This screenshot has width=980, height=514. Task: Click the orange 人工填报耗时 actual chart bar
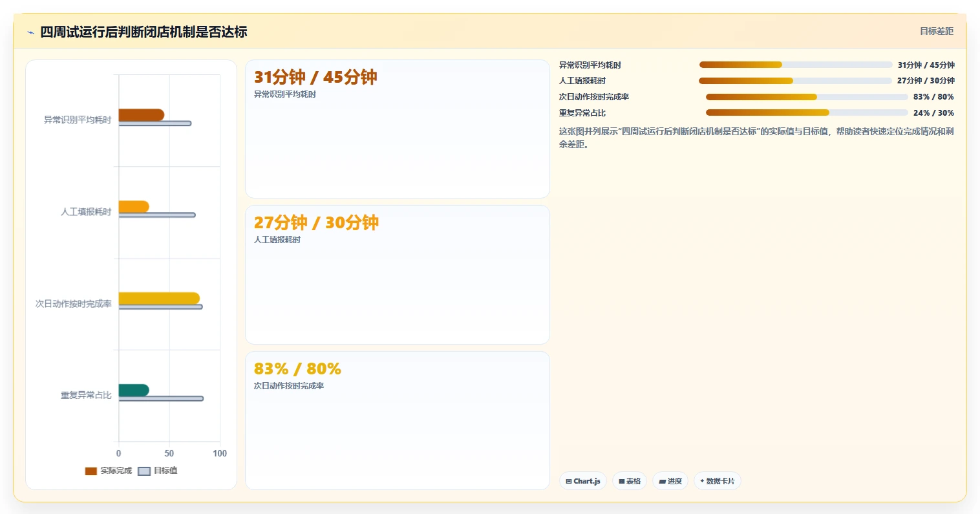tap(134, 207)
